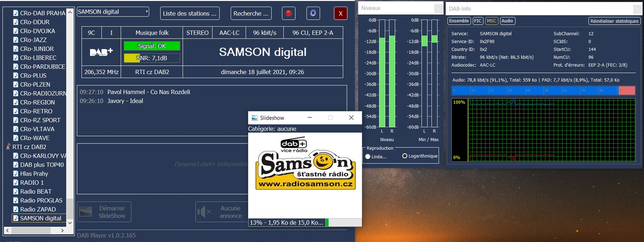This screenshot has width=644, height=242.
Task: Switch to MSC tab in DAB-Info
Action: (x=492, y=21)
